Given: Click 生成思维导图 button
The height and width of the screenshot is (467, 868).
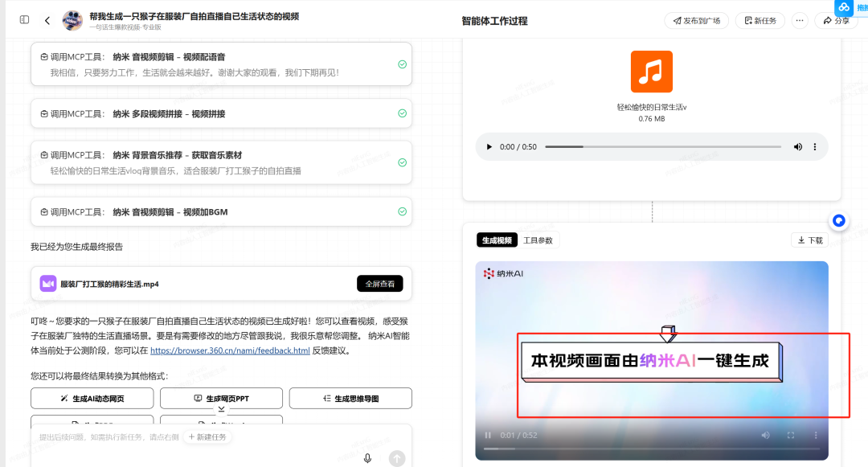Looking at the screenshot, I should (x=350, y=399).
